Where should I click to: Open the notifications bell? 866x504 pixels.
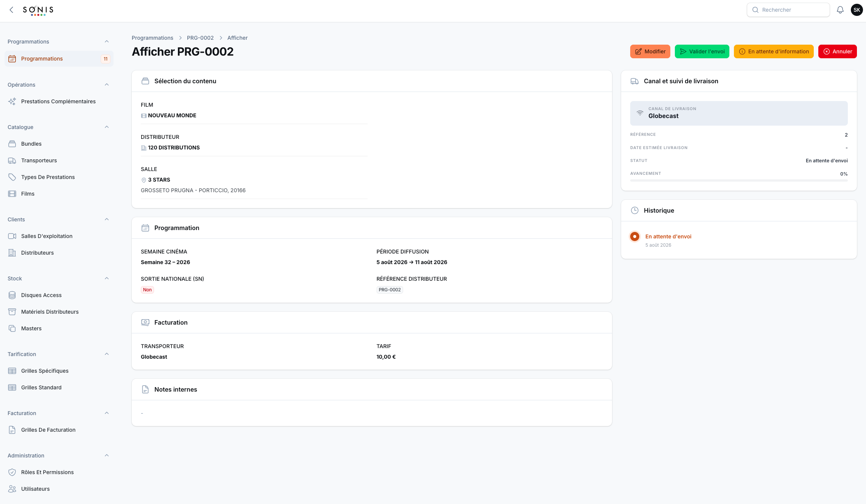coord(840,10)
